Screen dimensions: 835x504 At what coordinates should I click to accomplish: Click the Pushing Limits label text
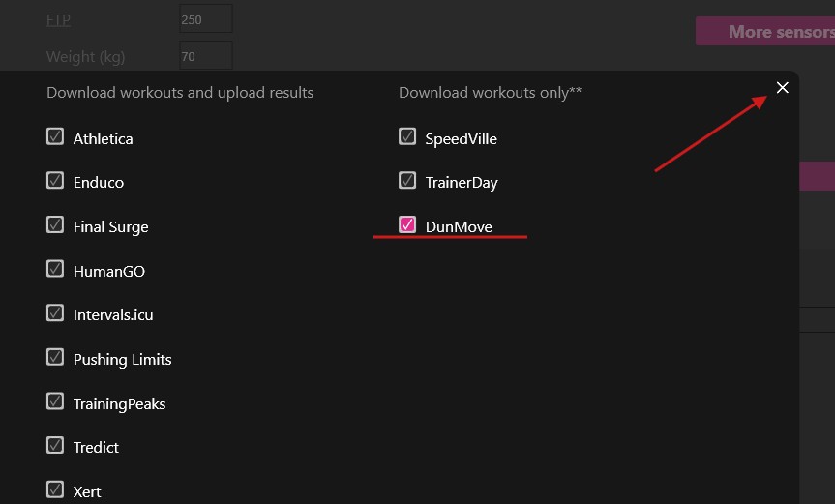click(x=123, y=360)
